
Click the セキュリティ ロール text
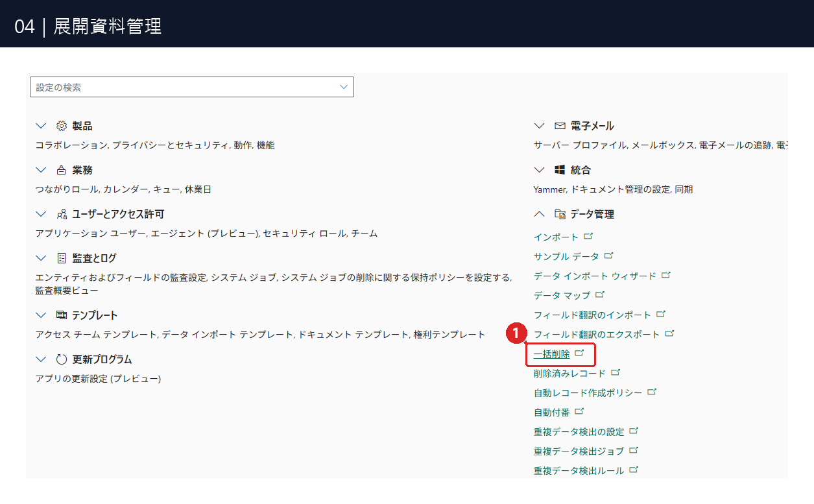coord(305,234)
